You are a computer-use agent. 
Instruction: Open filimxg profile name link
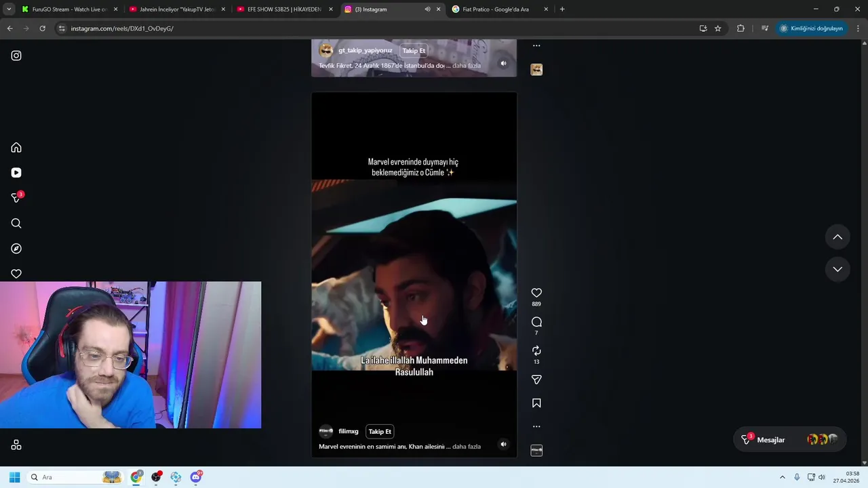click(x=349, y=432)
